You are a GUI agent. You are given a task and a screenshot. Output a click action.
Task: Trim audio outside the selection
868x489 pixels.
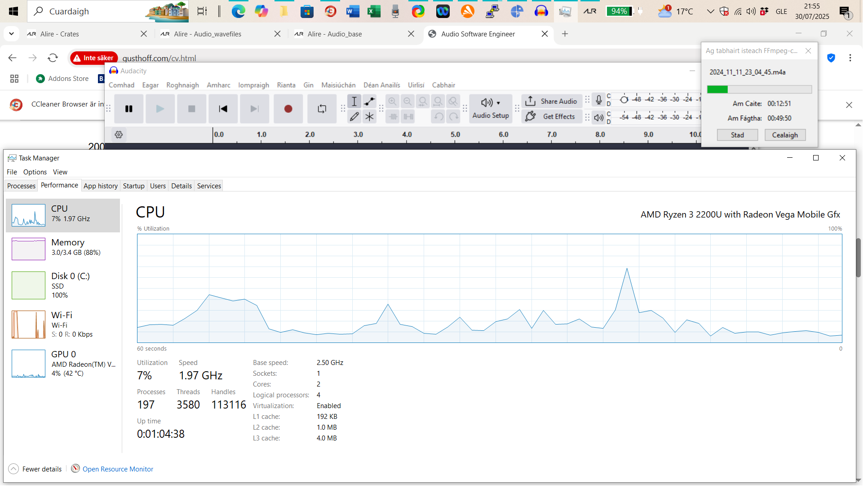tap(393, 116)
